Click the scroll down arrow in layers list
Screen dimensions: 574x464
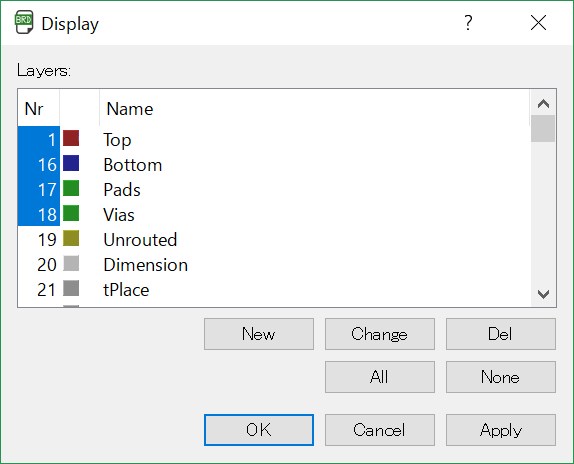point(543,294)
